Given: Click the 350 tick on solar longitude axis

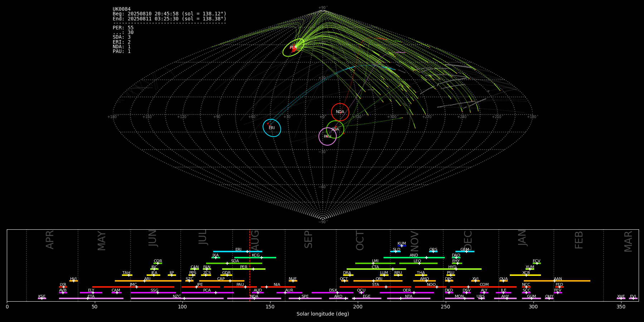Looking at the screenshot, I should pos(621,307).
